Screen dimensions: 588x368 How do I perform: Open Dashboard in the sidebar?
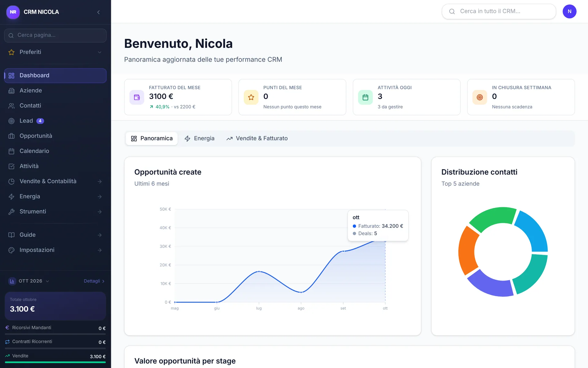click(55, 75)
